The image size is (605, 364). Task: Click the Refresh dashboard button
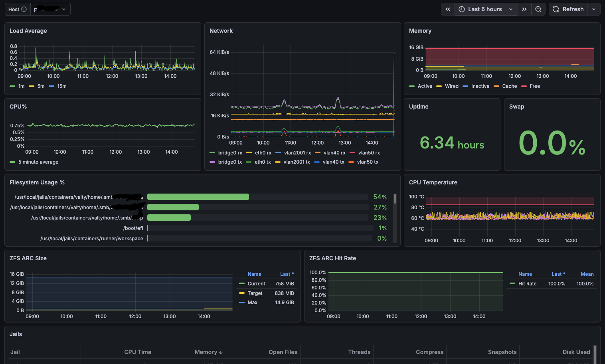click(568, 9)
